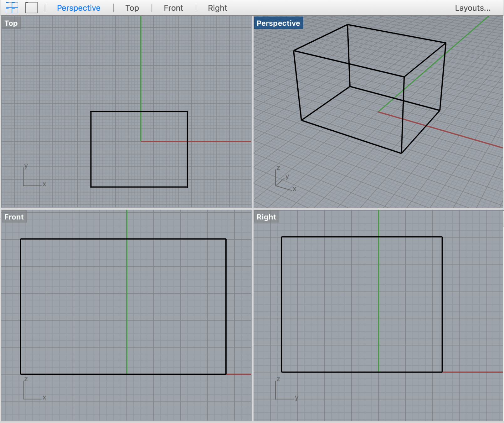
Task: Click the Top viewport title label
Action: point(11,23)
